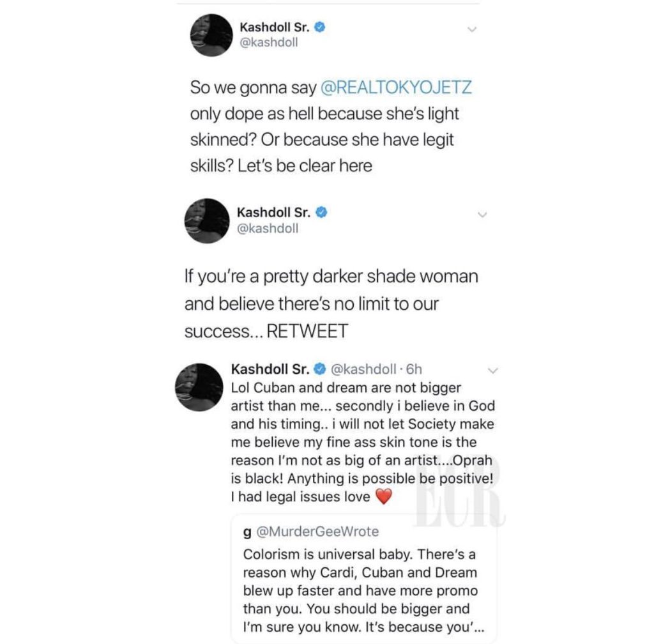The width and height of the screenshot is (654, 644).
Task: Click the verified badge on the darker shade tweet
Action: point(321,212)
